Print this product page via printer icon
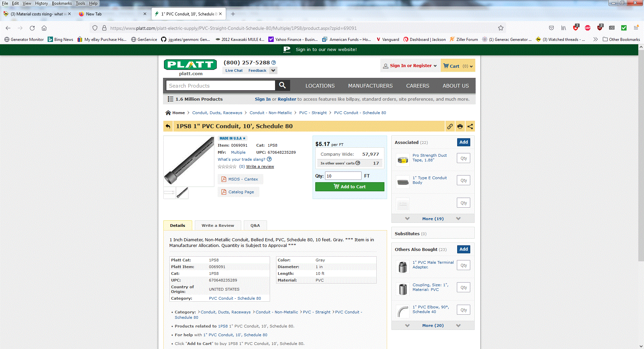The height and width of the screenshot is (349, 644). (460, 127)
